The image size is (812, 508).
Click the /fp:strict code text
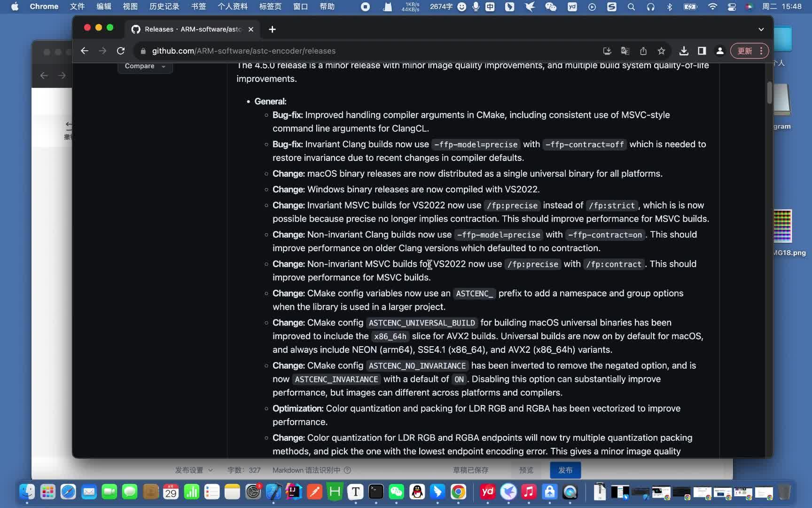[x=612, y=206]
